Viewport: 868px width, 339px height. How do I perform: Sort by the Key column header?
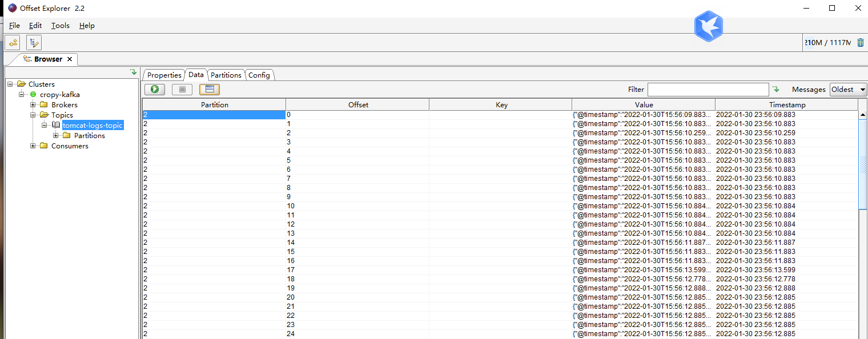click(x=501, y=105)
